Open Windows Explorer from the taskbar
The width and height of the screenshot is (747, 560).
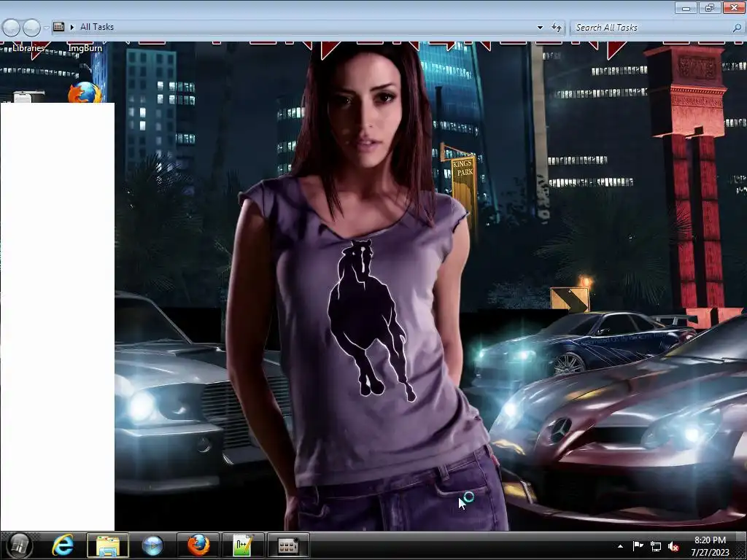108,545
